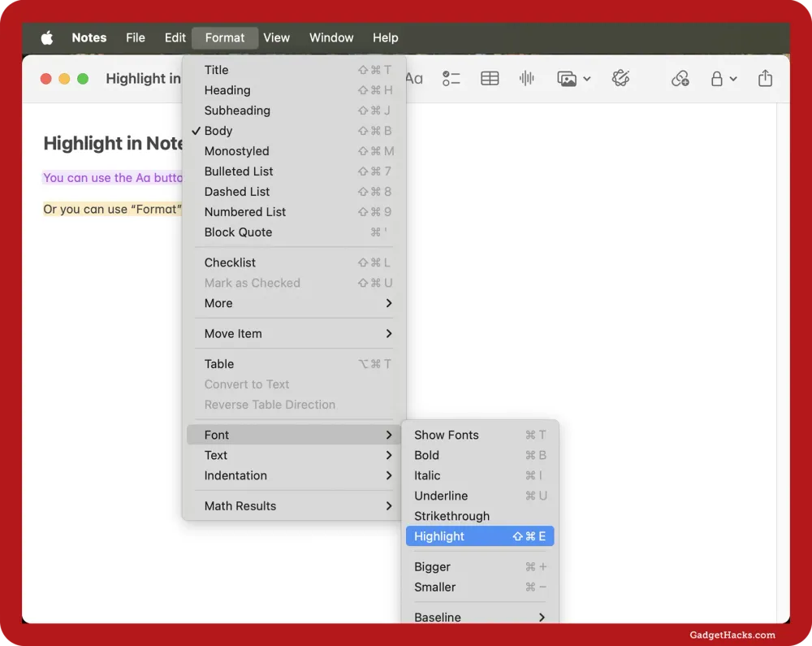Screen dimensions: 812x646
Task: Choose Numbered List
Action: pos(294,212)
